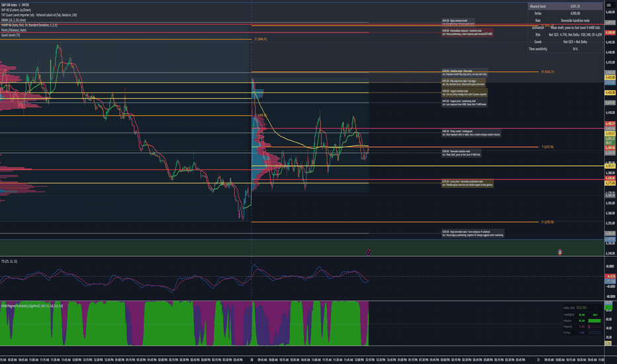617x364 pixels.
Task: Click the S2 pivot label at top left
Action: tap(260, 39)
